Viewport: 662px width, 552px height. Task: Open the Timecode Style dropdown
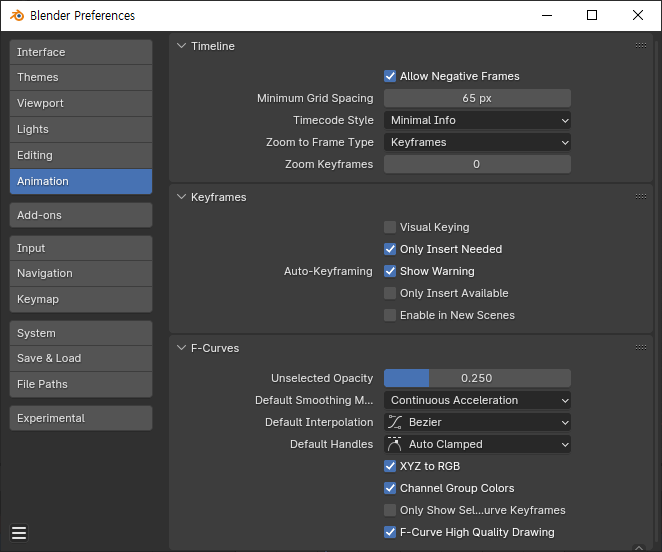pyautogui.click(x=477, y=120)
